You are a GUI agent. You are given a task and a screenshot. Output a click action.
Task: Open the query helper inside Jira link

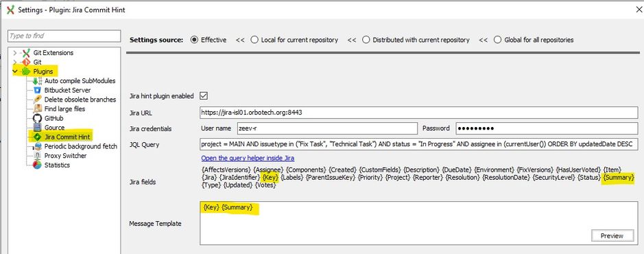(248, 159)
